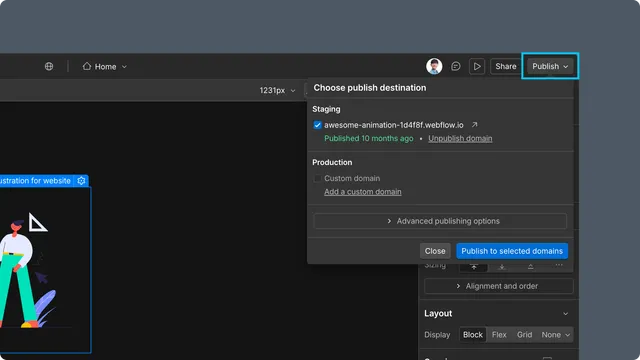
Task: Click the Close button in publish dialog
Action: pyautogui.click(x=435, y=251)
